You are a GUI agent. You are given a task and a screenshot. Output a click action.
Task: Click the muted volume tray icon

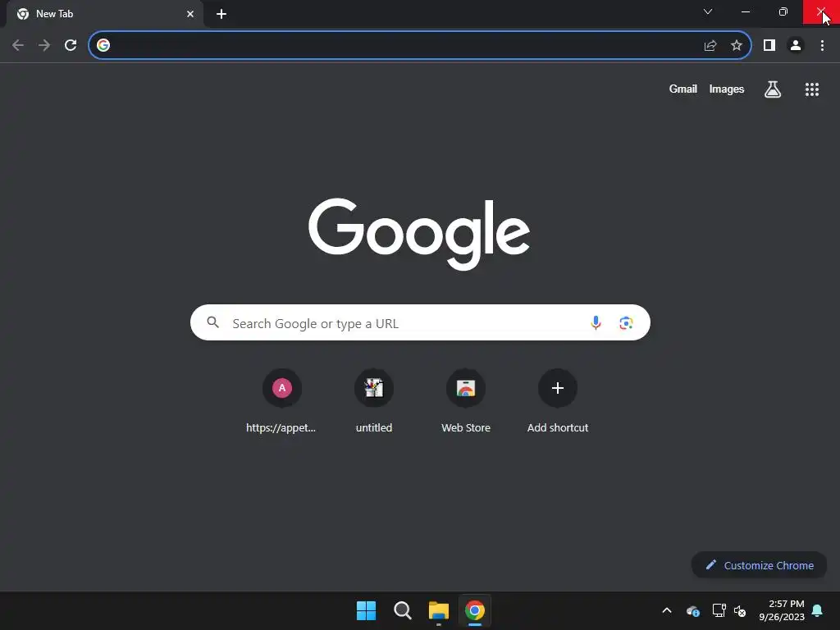pos(740,610)
